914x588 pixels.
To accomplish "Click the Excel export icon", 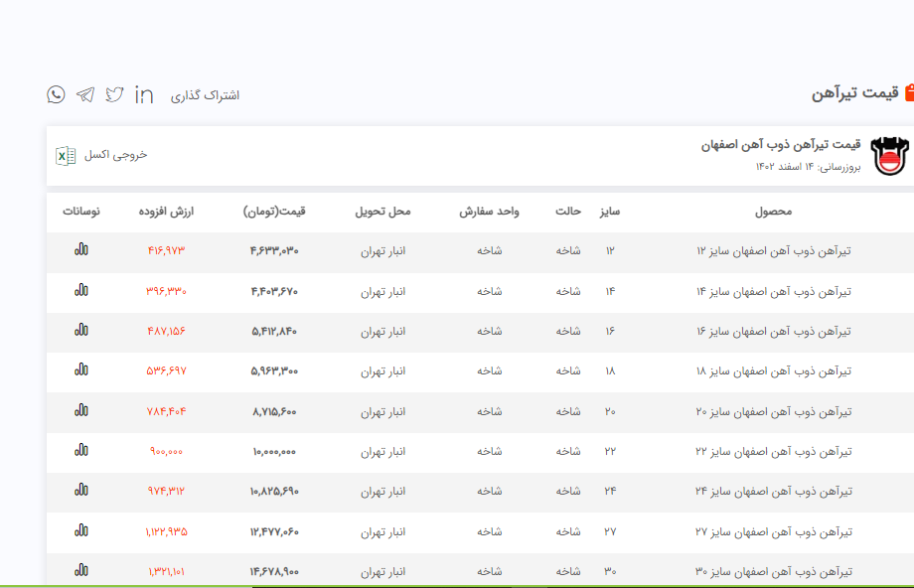I will point(66,156).
